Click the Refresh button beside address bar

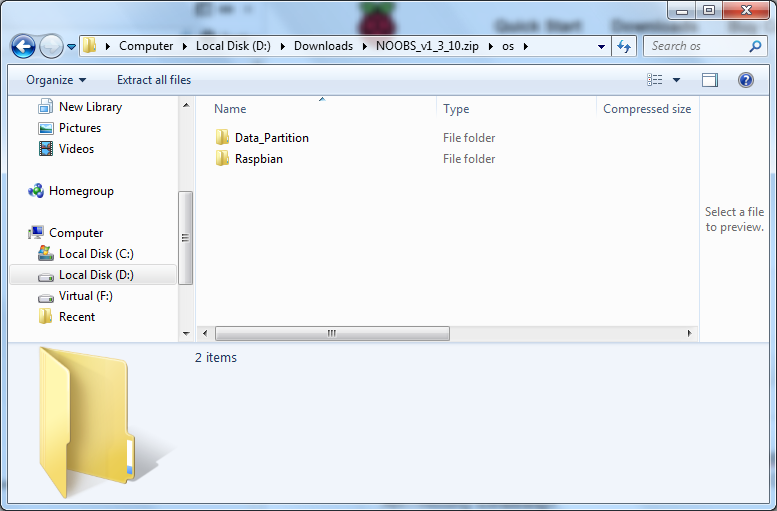[625, 46]
